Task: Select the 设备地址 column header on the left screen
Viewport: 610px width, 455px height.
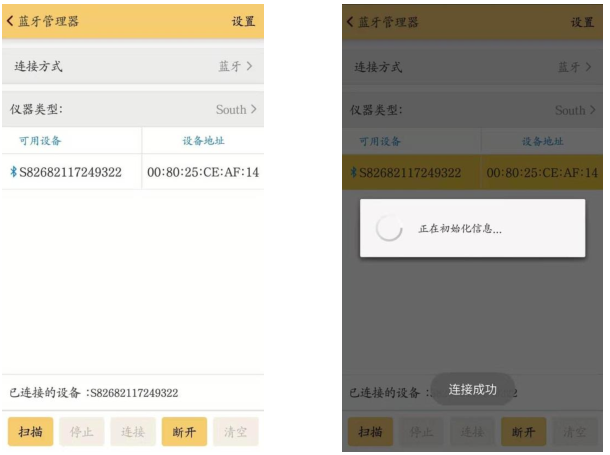Action: [x=203, y=141]
